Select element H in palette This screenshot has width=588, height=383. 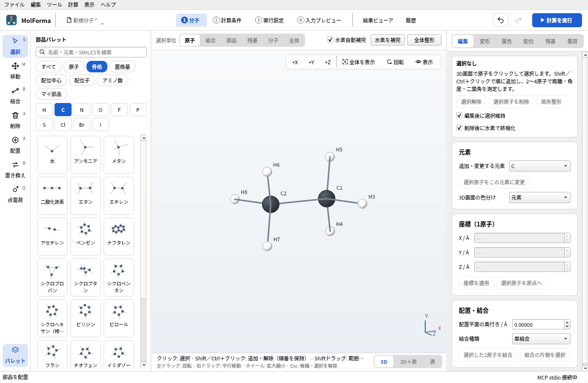[44, 110]
